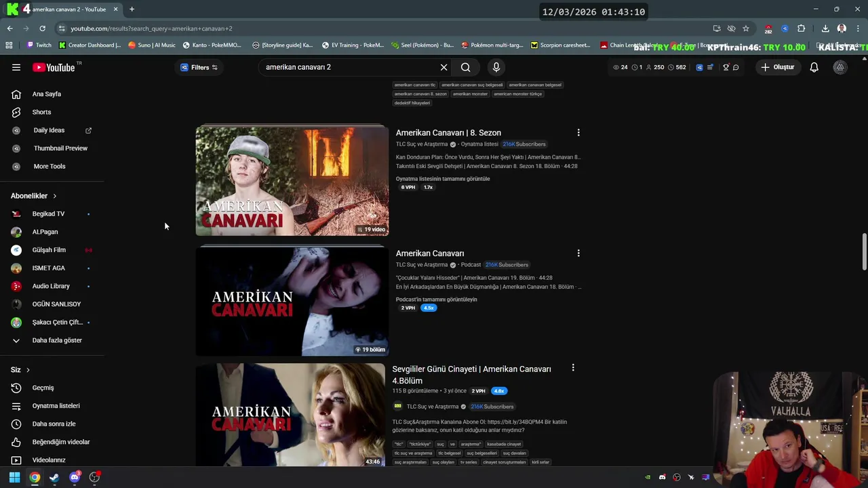Open Chrome extensions puzzle icon

pyautogui.click(x=801, y=28)
